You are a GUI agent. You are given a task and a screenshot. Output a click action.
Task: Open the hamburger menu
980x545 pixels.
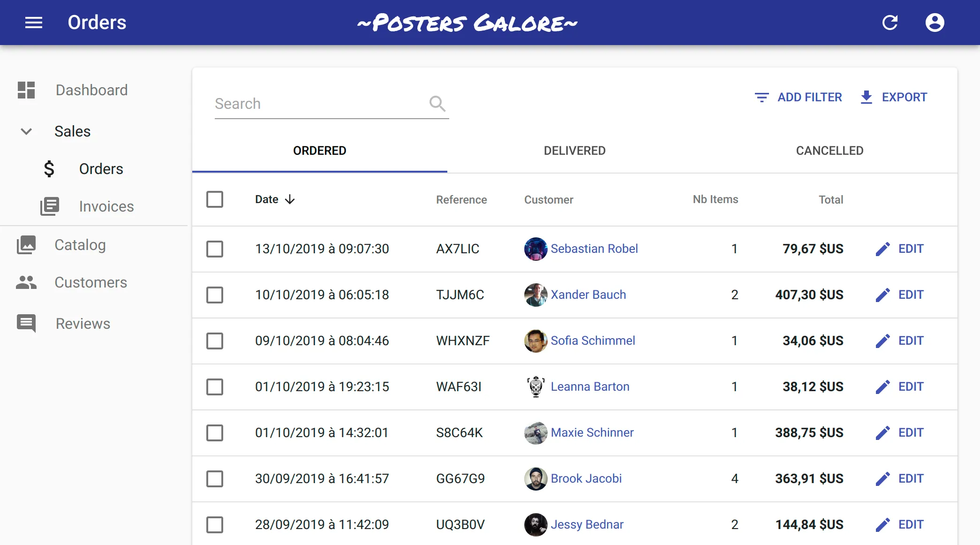(34, 23)
